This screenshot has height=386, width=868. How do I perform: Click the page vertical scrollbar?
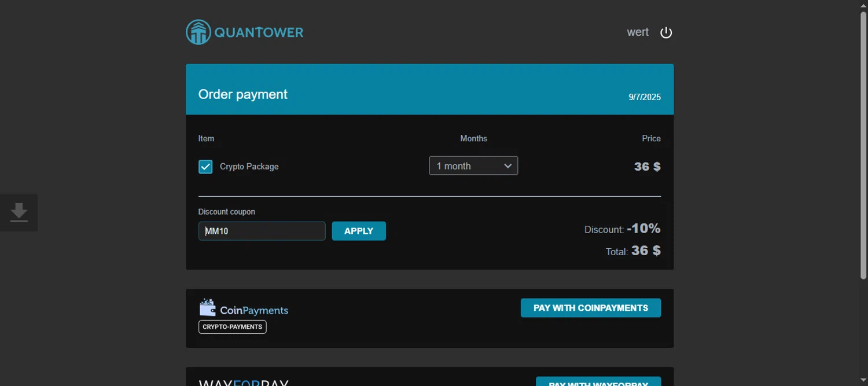pyautogui.click(x=863, y=145)
